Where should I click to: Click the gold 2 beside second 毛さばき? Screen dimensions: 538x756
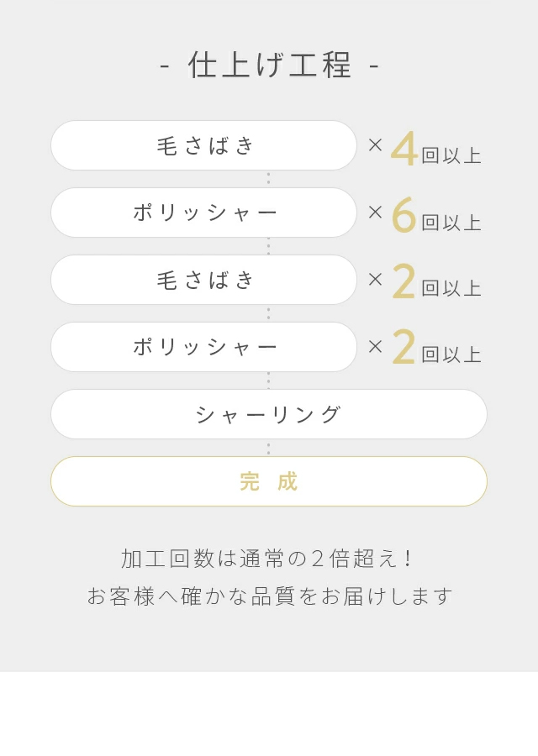(404, 281)
